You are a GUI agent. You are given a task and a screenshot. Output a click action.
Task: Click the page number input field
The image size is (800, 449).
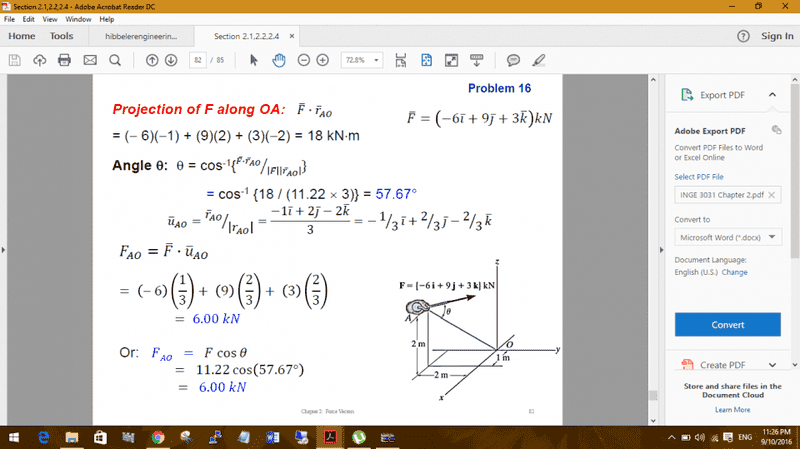pyautogui.click(x=200, y=60)
